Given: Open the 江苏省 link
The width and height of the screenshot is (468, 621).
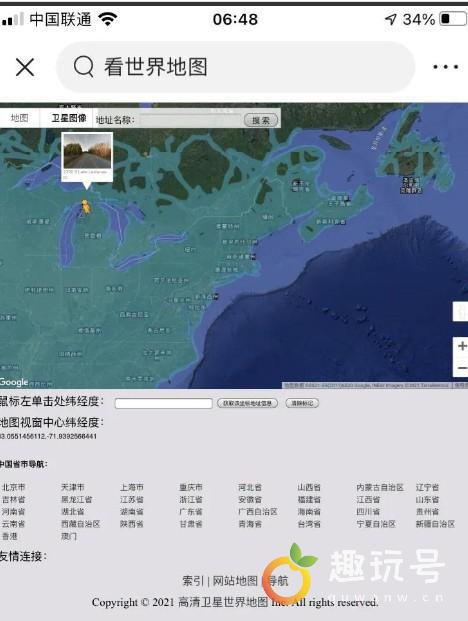Looking at the screenshot, I should click(x=132, y=499).
